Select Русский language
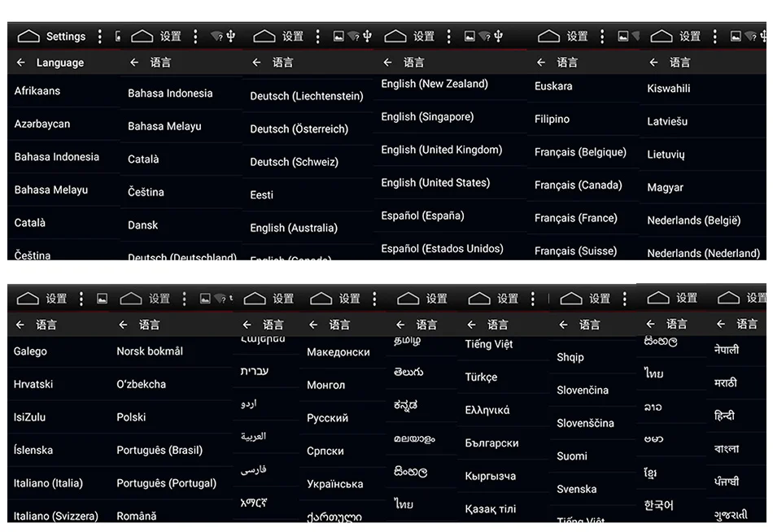This screenshot has width=773, height=532. [x=327, y=418]
